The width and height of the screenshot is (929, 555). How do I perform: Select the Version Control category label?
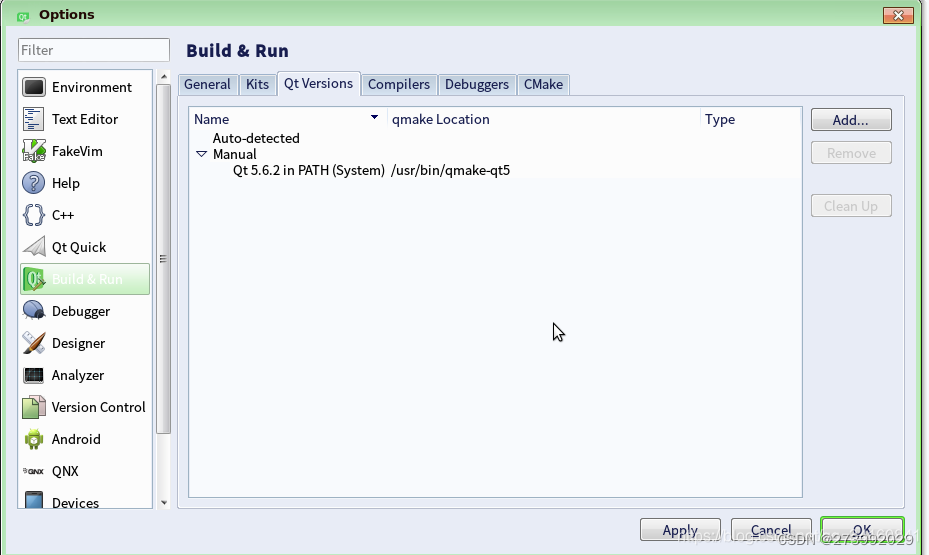[98, 408]
